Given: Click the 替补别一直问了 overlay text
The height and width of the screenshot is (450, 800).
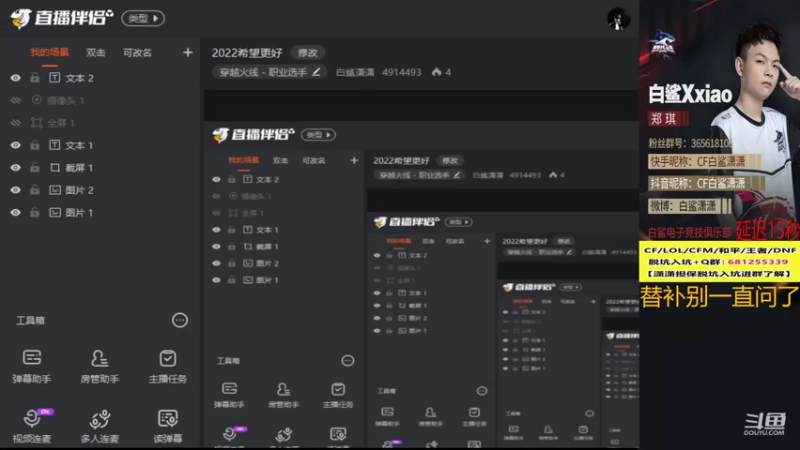Looking at the screenshot, I should 719,296.
